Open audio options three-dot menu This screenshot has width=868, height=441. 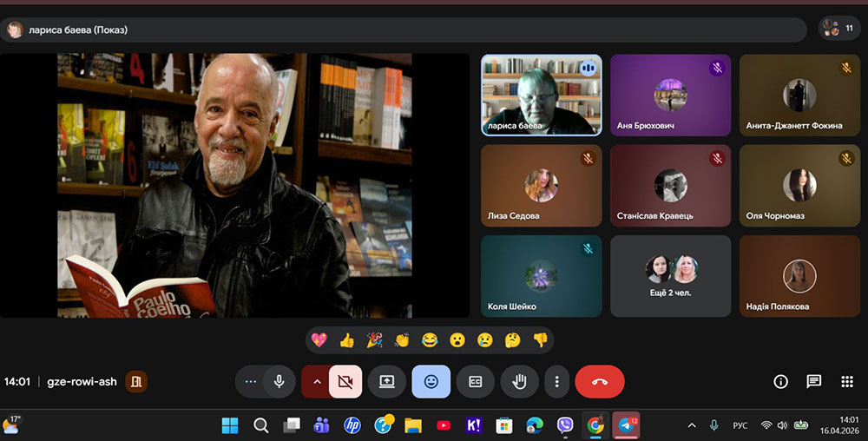251,381
